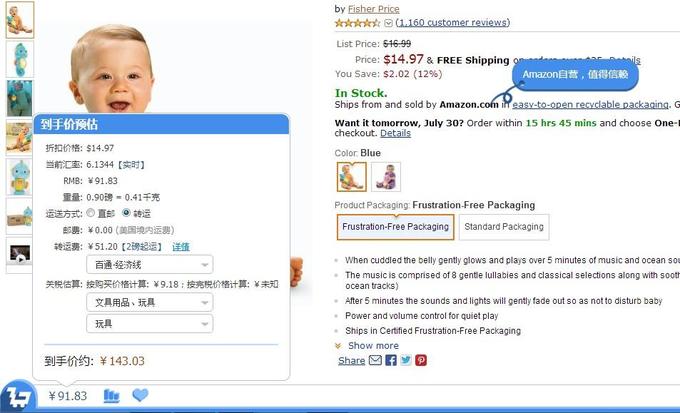Select Frustration-Free Packaging option
680x413 pixels.
[395, 226]
